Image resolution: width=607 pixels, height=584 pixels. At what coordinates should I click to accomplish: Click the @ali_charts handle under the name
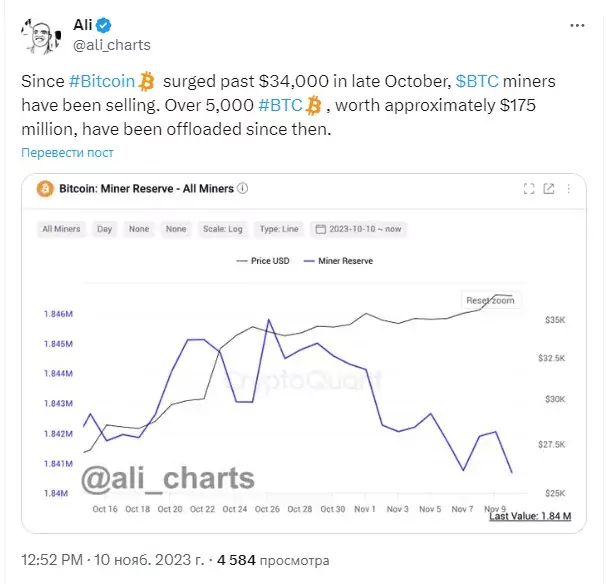pyautogui.click(x=112, y=45)
